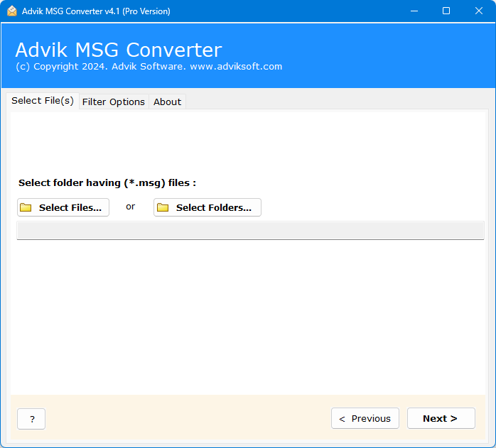Click the window title bar text
This screenshot has height=448, width=496.
pyautogui.click(x=96, y=11)
